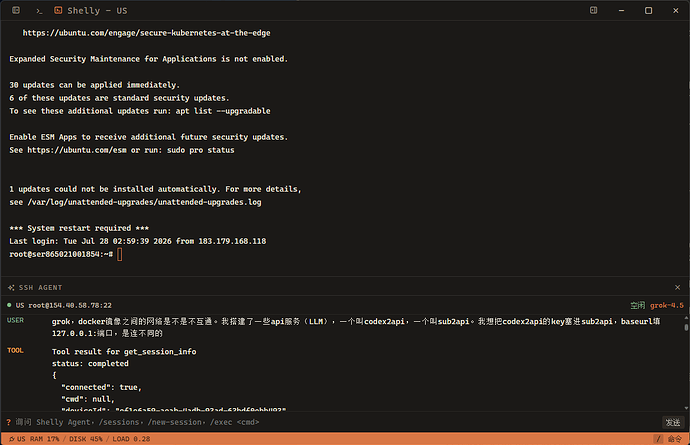This screenshot has height=445, width=690.
Task: Click LOAD 0.28 in status bar
Action: tap(131, 439)
